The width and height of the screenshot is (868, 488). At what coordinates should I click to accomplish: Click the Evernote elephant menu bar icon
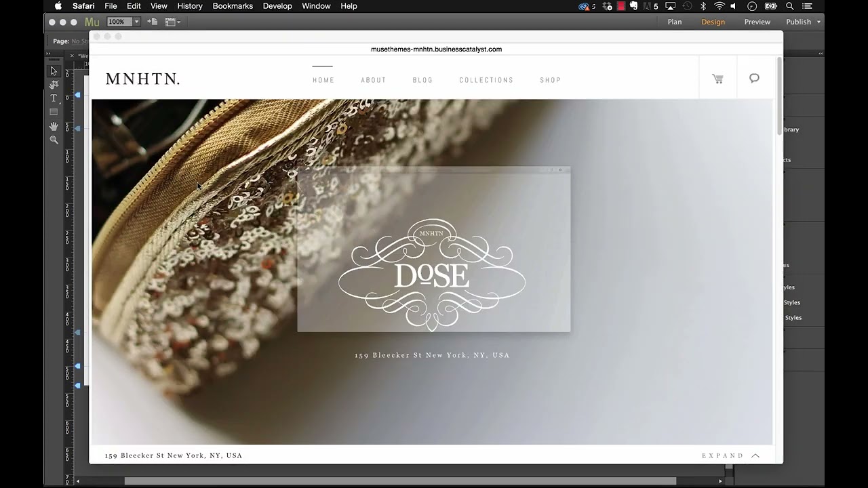[x=633, y=6]
